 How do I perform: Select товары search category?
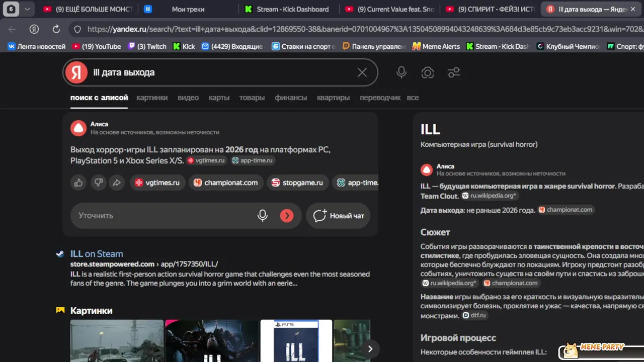[252, 98]
